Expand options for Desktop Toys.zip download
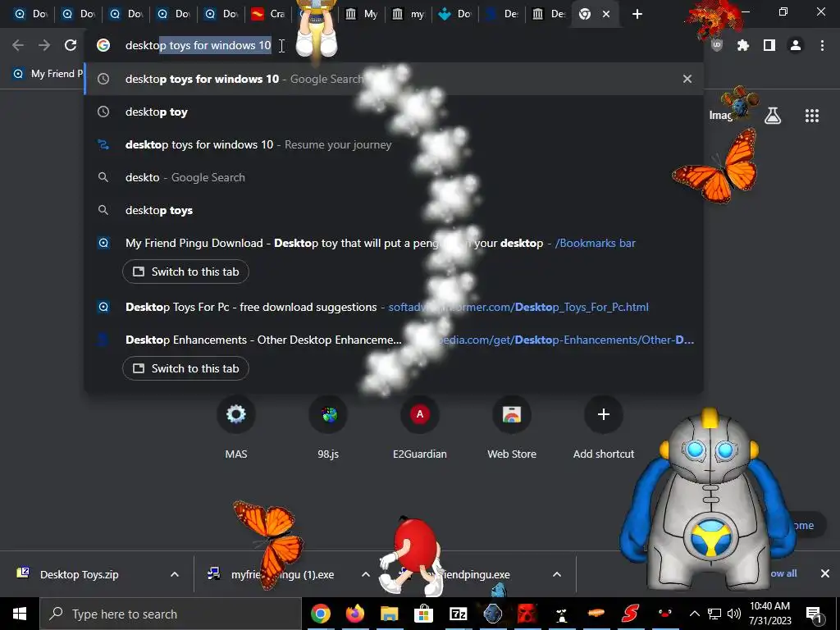This screenshot has height=630, width=840. pyautogui.click(x=175, y=574)
